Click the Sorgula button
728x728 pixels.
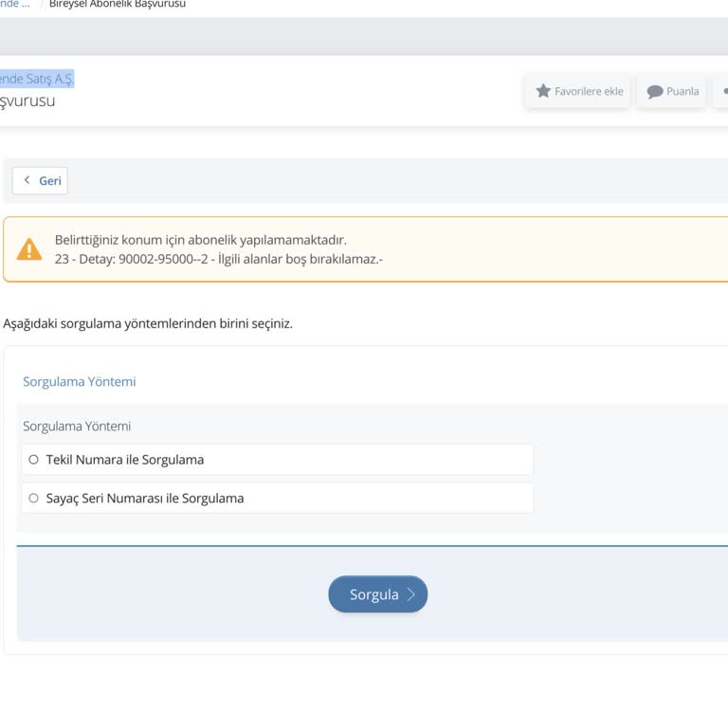coord(377,594)
